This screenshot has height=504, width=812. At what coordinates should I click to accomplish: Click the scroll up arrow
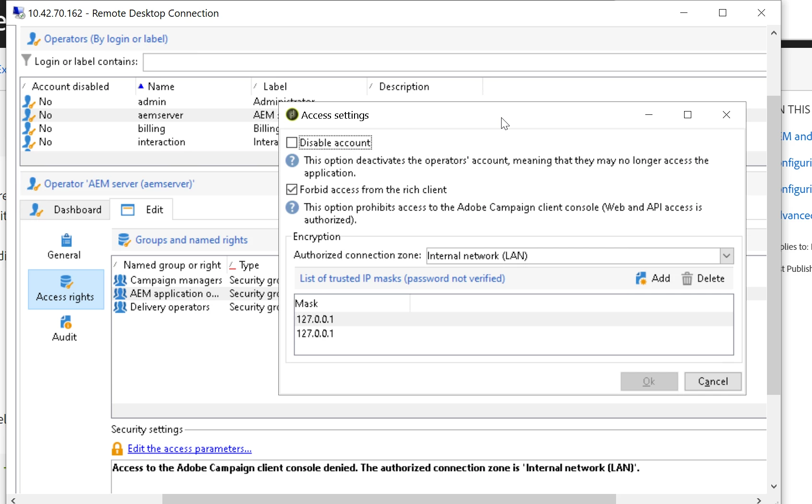tap(774, 33)
